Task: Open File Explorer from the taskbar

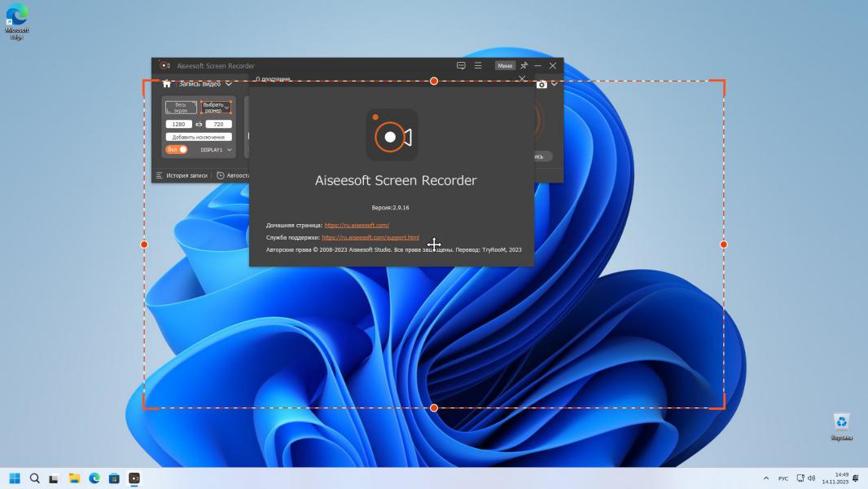Action: (74, 478)
